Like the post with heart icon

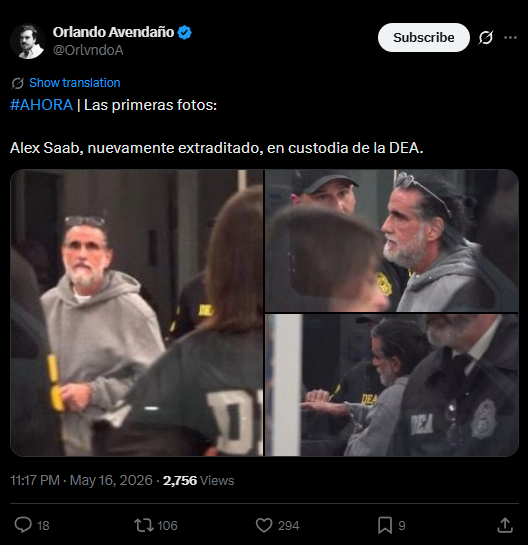tap(264, 525)
